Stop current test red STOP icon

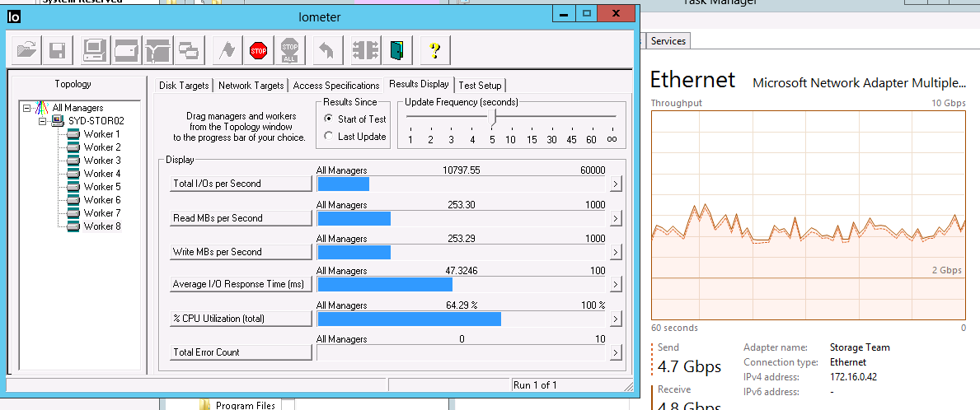(x=258, y=50)
